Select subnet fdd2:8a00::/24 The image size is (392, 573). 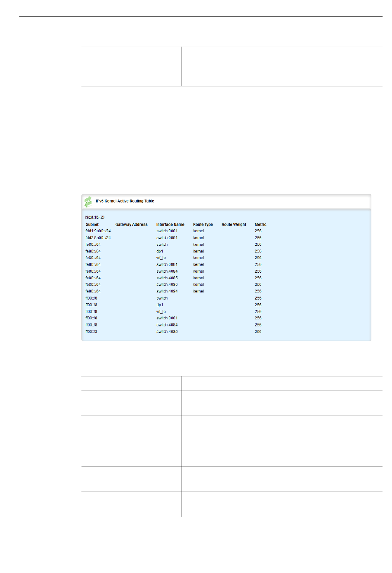pyautogui.click(x=98, y=238)
